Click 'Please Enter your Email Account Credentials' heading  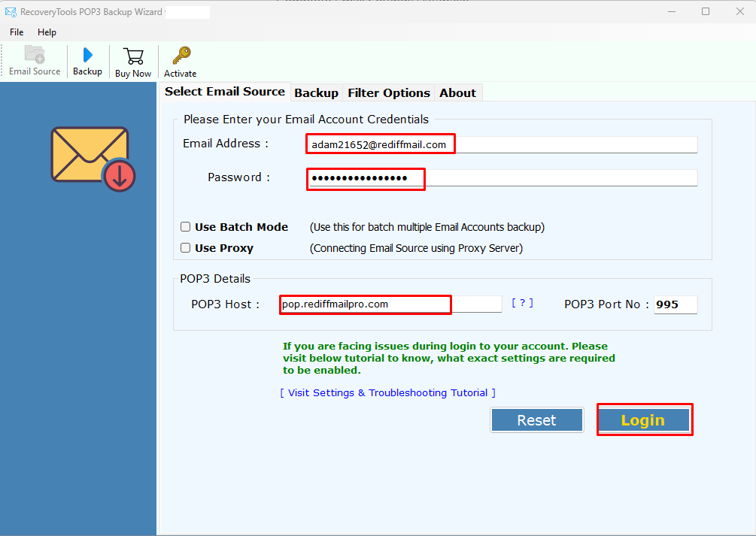[306, 119]
